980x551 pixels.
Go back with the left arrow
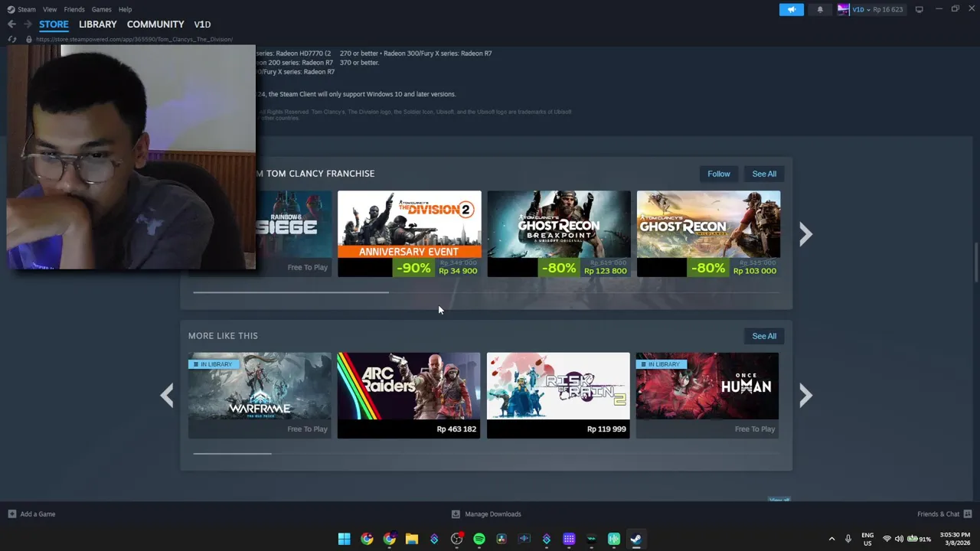click(x=11, y=24)
